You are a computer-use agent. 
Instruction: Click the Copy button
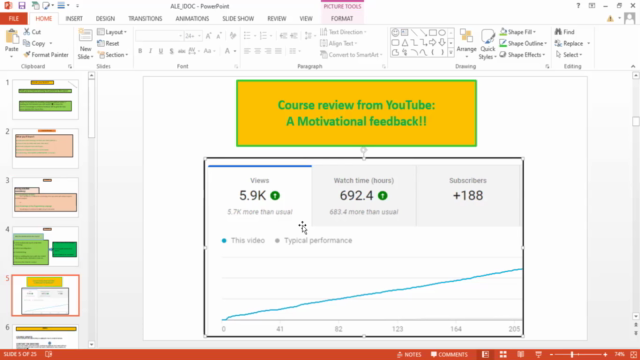pos(34,43)
